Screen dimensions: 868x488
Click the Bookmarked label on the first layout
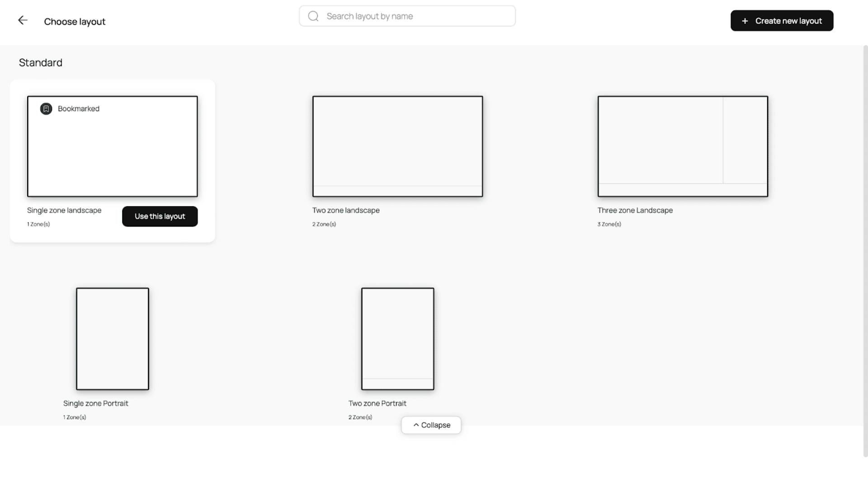coord(79,108)
